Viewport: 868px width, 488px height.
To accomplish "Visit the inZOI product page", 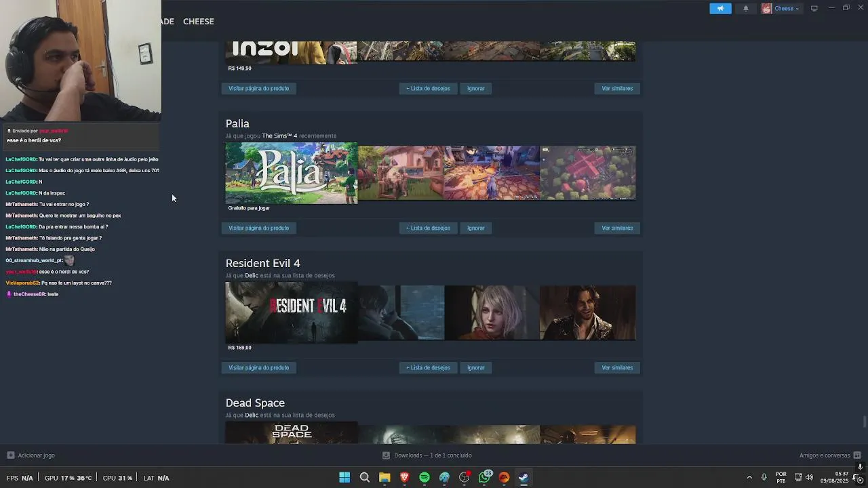I will point(258,88).
